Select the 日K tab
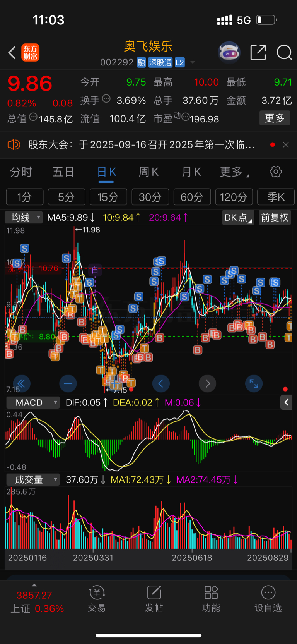Screen dimensions: 297x644 tap(106, 172)
